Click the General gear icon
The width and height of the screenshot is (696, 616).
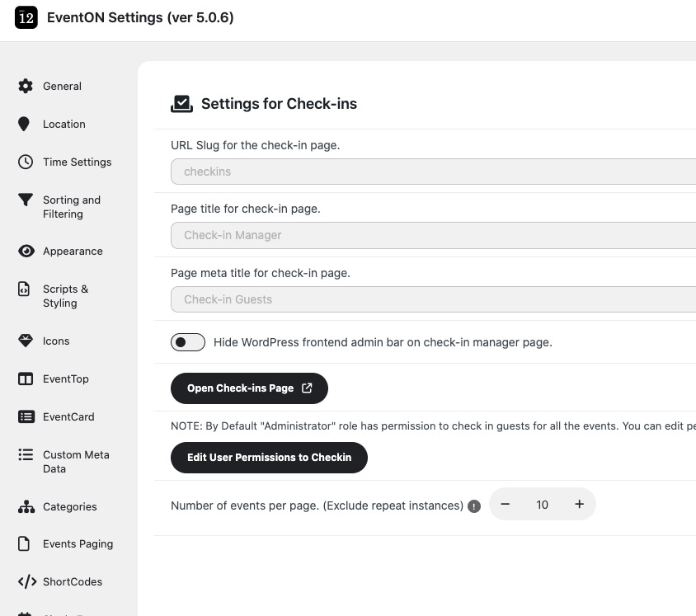[x=26, y=86]
